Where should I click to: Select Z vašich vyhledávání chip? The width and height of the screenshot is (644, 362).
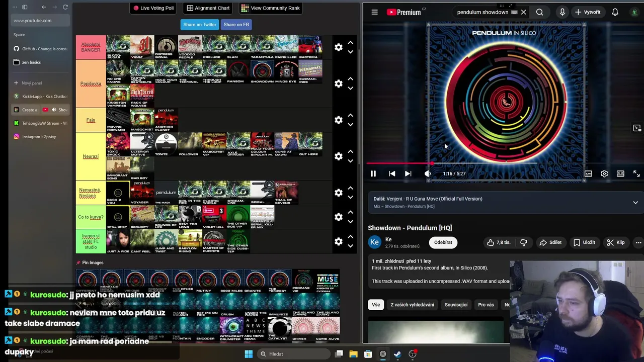pos(412,305)
